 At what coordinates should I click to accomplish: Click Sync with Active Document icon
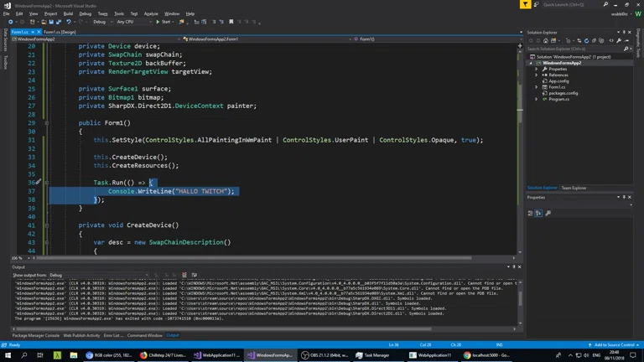pyautogui.click(x=579, y=40)
